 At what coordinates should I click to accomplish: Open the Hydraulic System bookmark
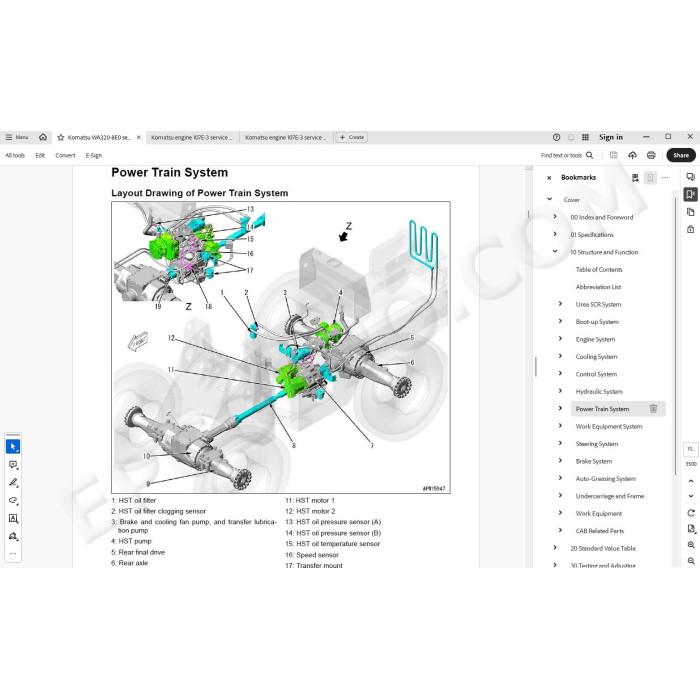coord(599,392)
